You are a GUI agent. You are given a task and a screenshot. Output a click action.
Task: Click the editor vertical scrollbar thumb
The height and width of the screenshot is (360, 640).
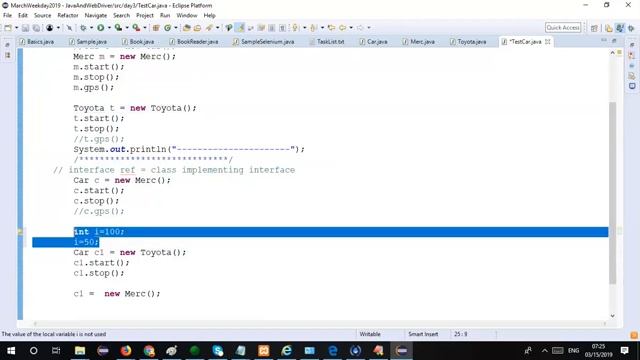pos(612,193)
